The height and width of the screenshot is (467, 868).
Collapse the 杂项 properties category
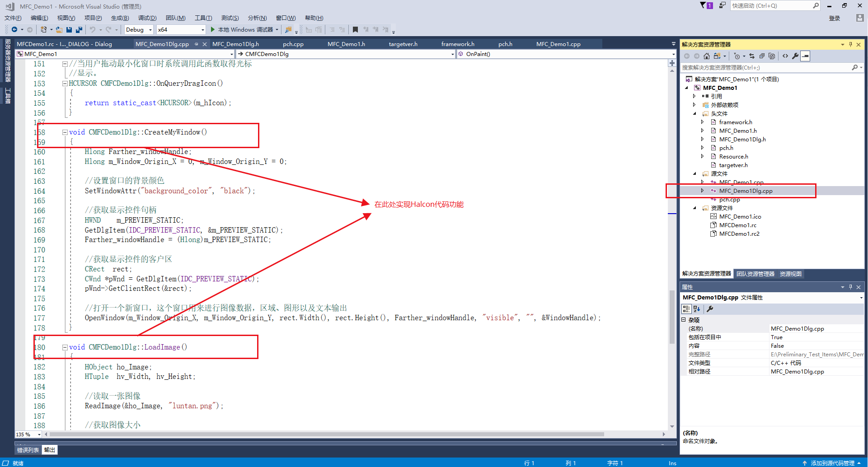(x=684, y=320)
